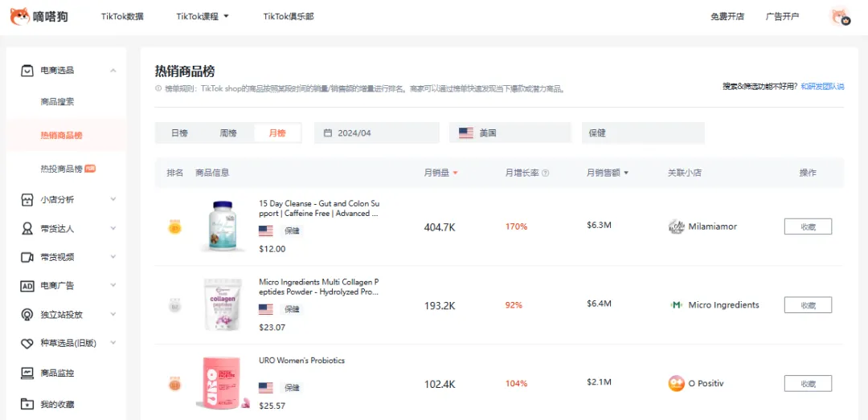Select the 月榜 tab
Image resolution: width=868 pixels, height=420 pixels.
[277, 133]
